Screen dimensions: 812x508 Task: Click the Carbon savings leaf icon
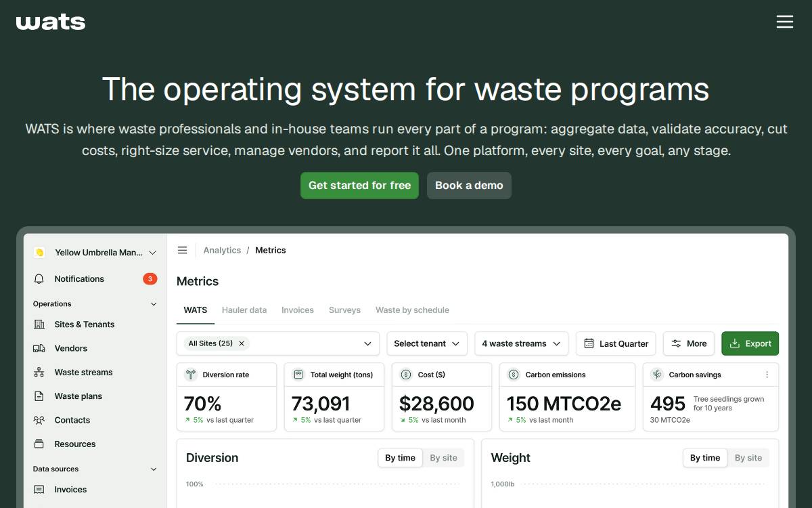coord(656,375)
